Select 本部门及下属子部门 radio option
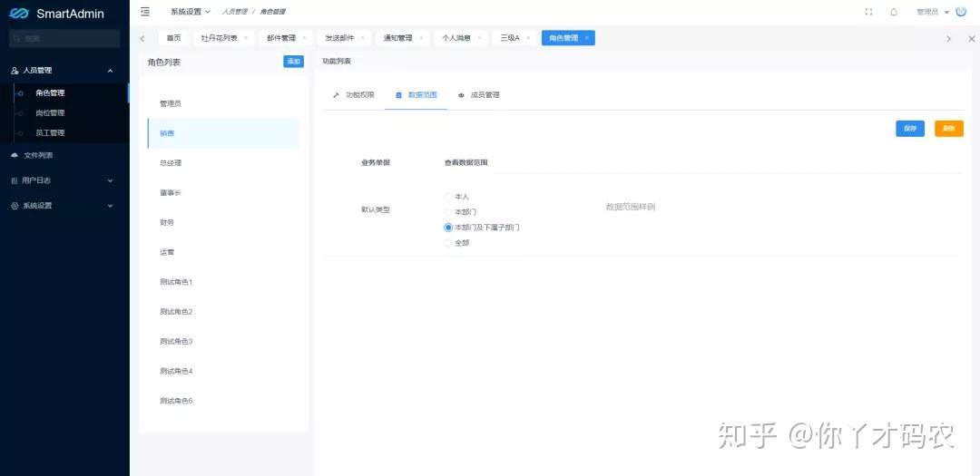Image resolution: width=980 pixels, height=476 pixels. click(448, 228)
